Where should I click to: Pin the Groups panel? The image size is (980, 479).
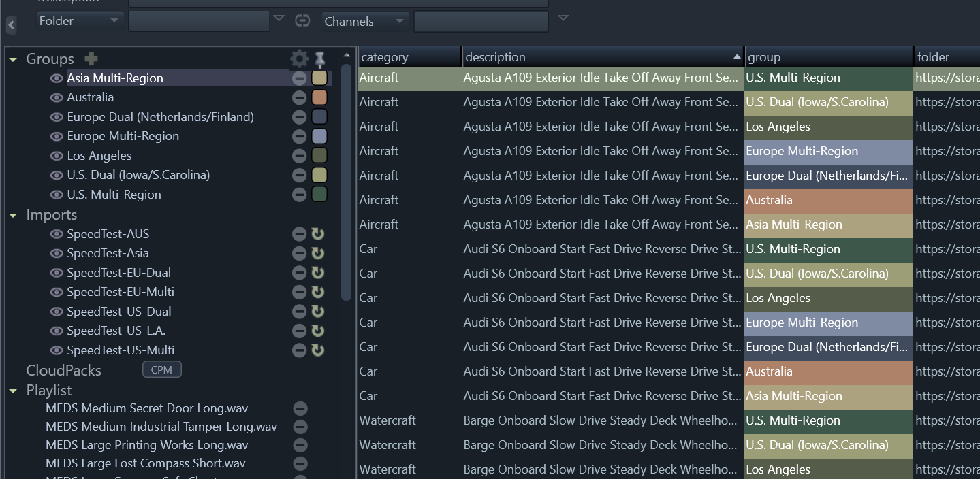[319, 59]
